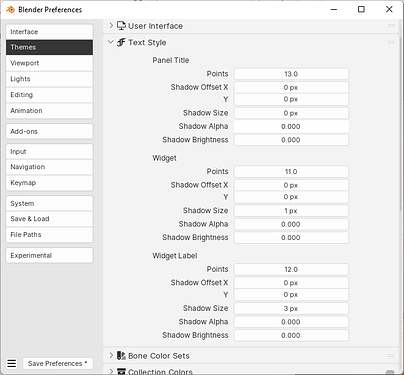Click the Widget Label heading text
This screenshot has height=375, width=404.
click(175, 256)
